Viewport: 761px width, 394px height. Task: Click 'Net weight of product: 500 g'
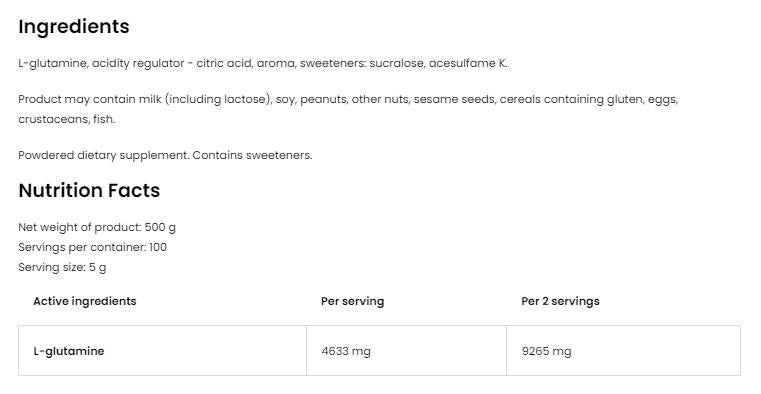click(97, 227)
